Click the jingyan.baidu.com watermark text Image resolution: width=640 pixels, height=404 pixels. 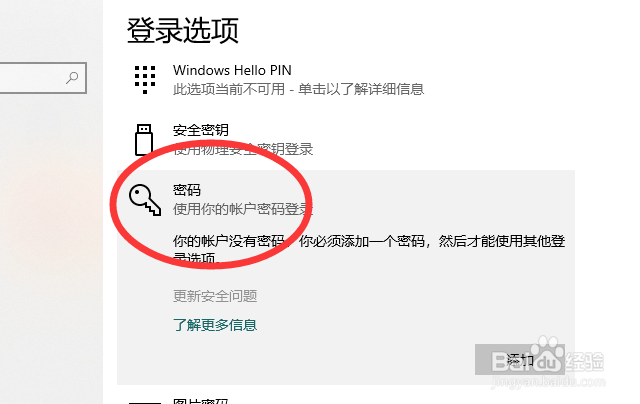pos(548,382)
